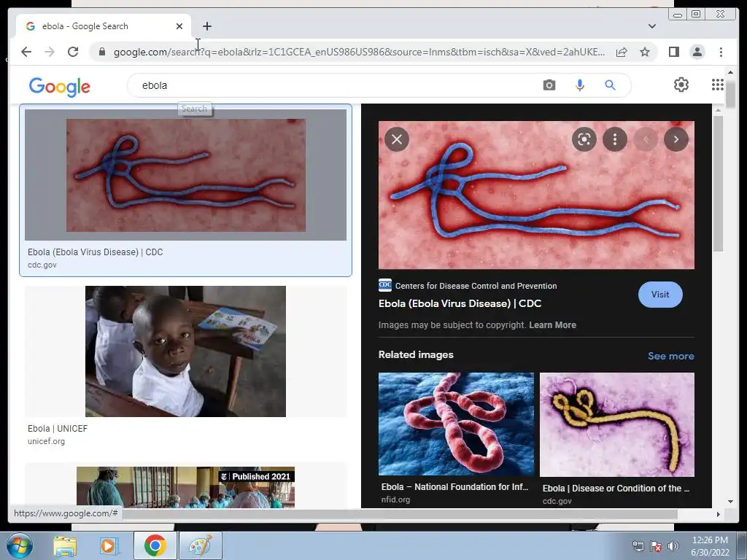This screenshot has height=560, width=747.
Task: Click unicef.org source text
Action: pos(46,441)
